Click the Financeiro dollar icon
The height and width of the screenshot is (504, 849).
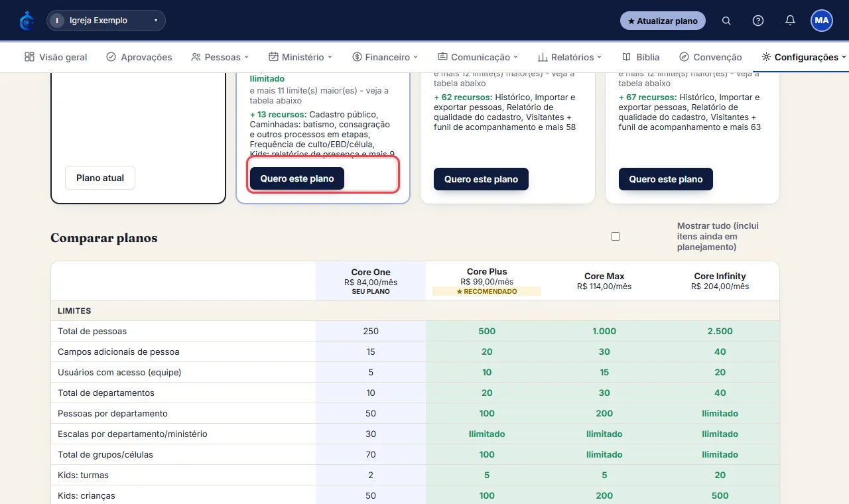(357, 57)
